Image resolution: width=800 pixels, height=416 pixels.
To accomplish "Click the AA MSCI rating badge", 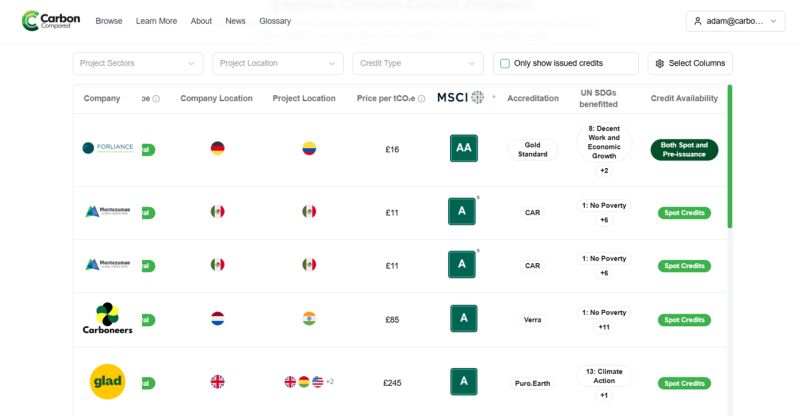I will pyautogui.click(x=464, y=148).
